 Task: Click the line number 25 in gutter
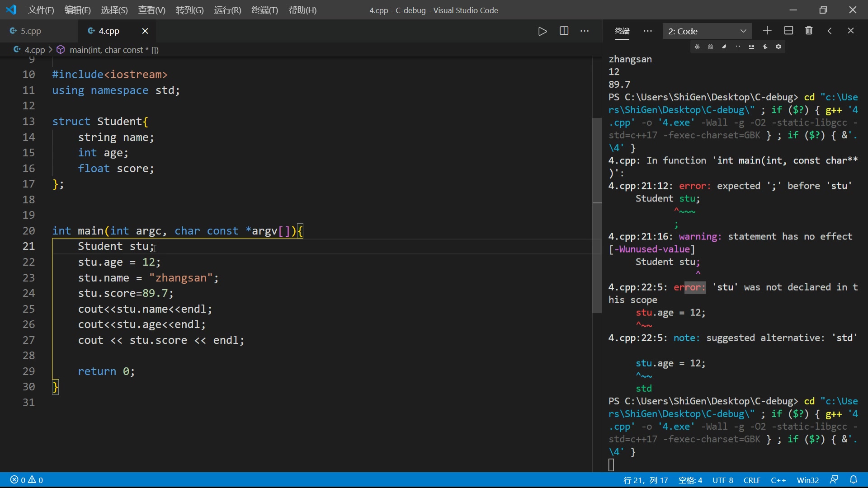[28, 309]
